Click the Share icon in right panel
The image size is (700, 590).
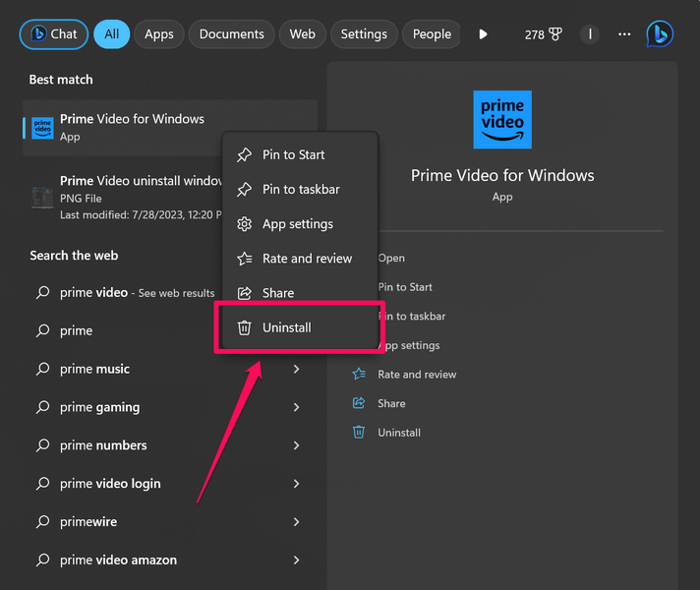tap(359, 403)
